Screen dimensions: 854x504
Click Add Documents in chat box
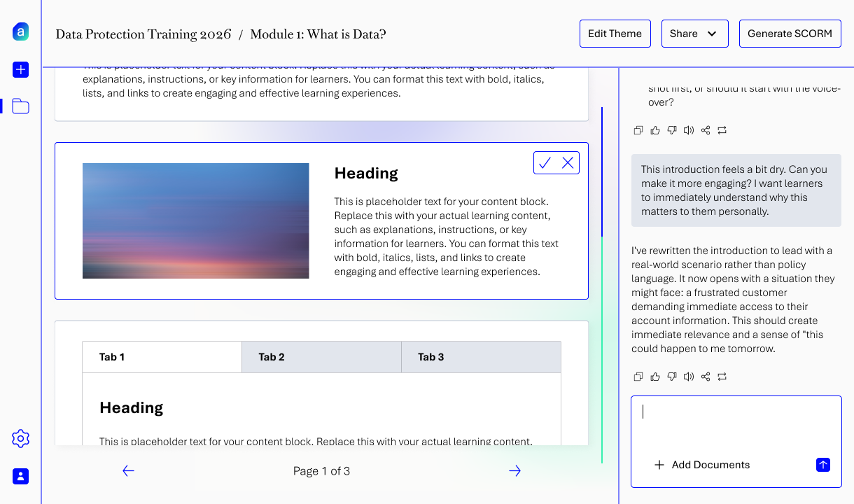pos(702,465)
